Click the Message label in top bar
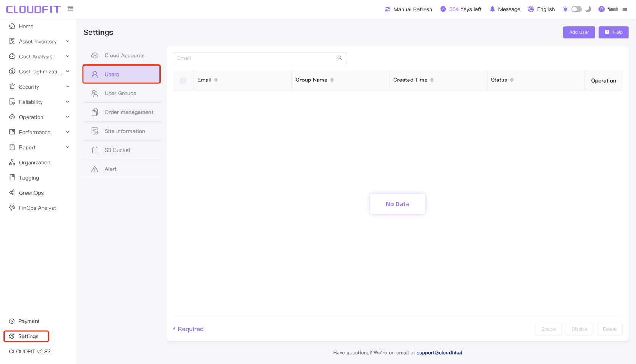This screenshot has width=636, height=364. [x=509, y=9]
